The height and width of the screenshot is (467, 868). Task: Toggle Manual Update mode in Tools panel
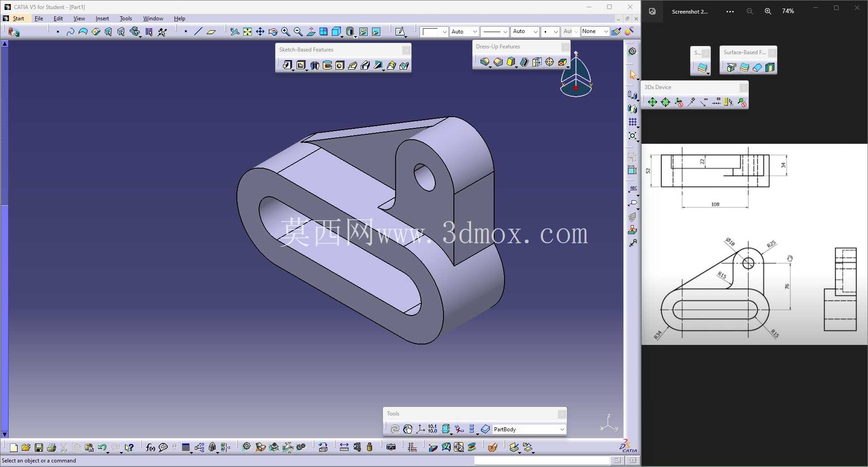(408, 429)
